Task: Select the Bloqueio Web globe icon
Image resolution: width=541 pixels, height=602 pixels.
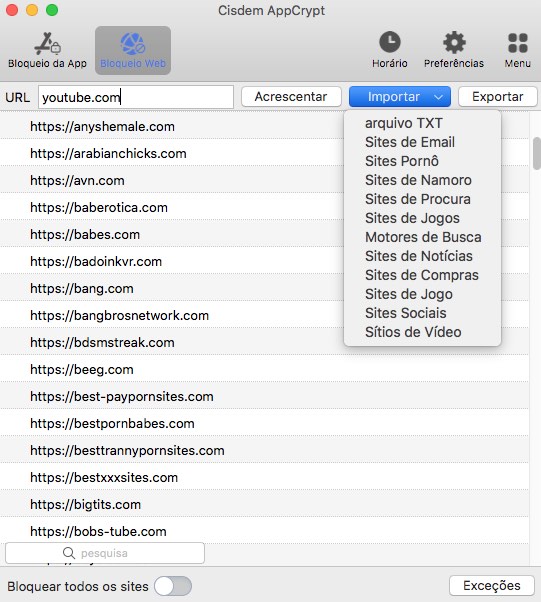Action: click(133, 44)
